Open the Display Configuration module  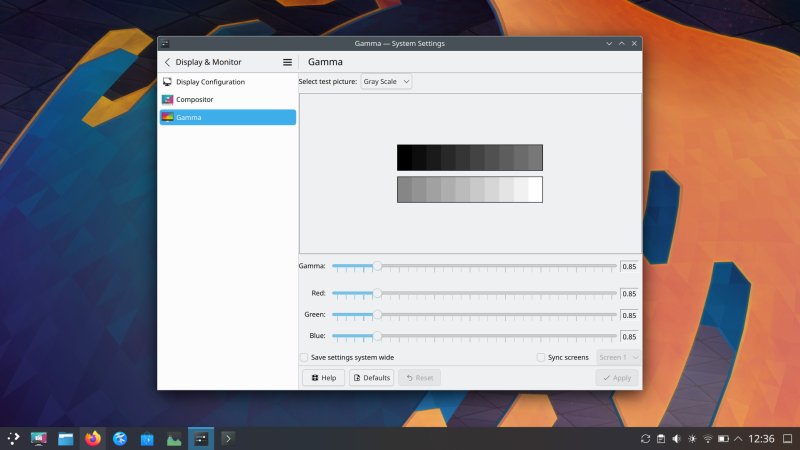pos(210,82)
